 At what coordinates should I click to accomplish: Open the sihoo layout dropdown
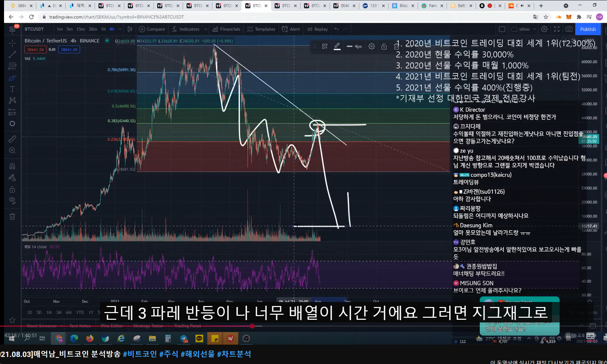click(523, 29)
